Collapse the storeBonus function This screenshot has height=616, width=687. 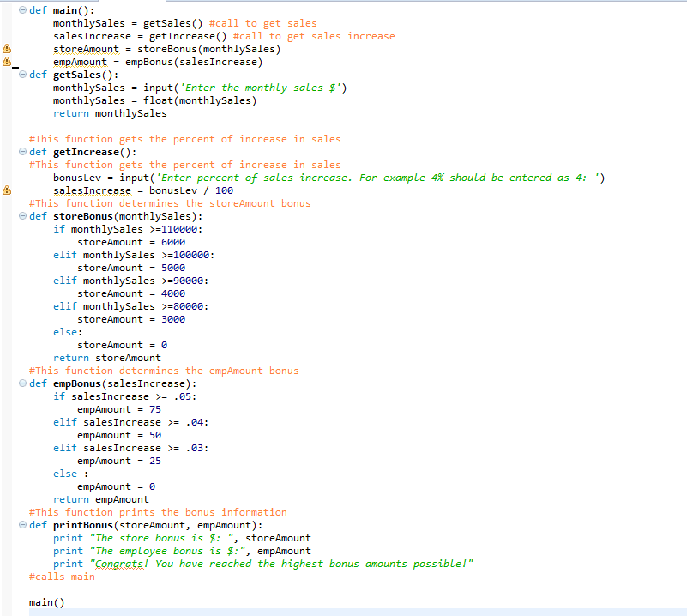point(21,216)
